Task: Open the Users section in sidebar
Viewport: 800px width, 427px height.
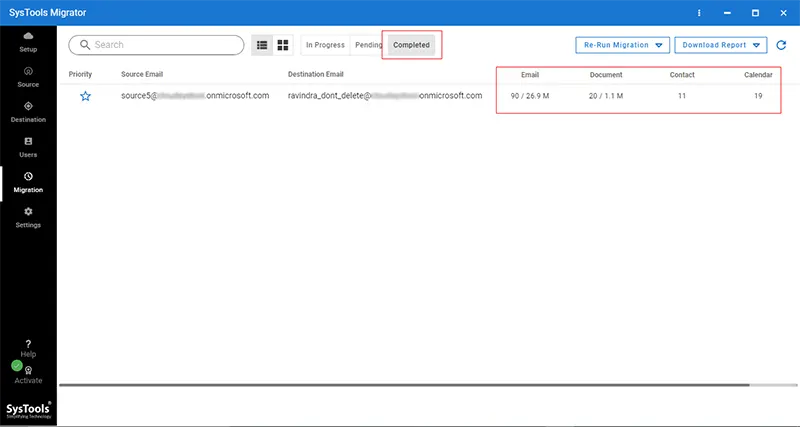Action: [28, 147]
